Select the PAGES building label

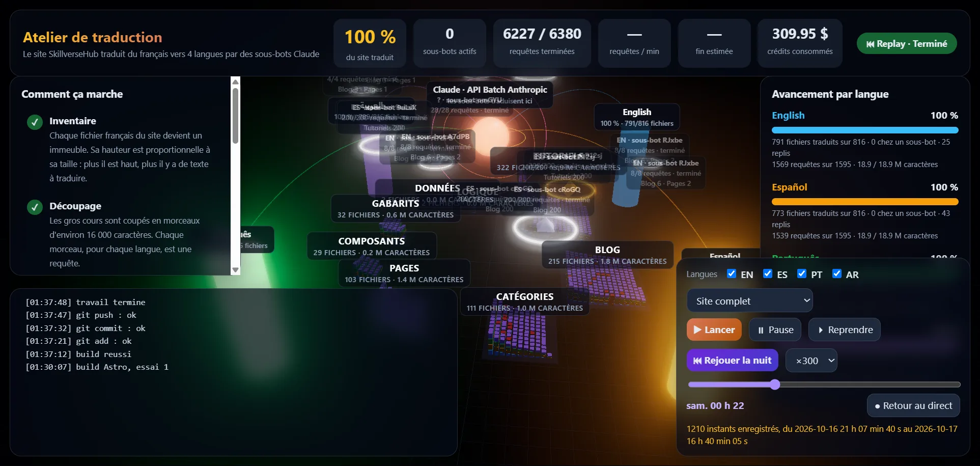404,273
